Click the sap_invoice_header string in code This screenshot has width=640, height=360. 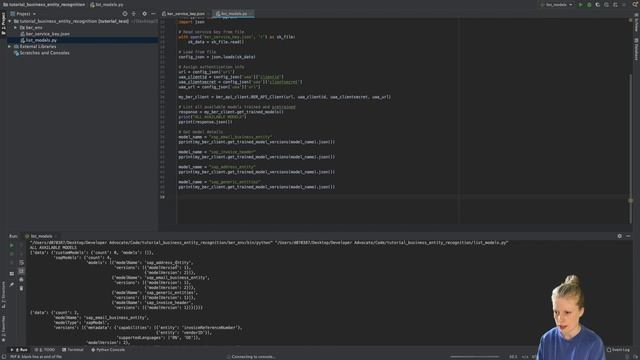pos(232,152)
